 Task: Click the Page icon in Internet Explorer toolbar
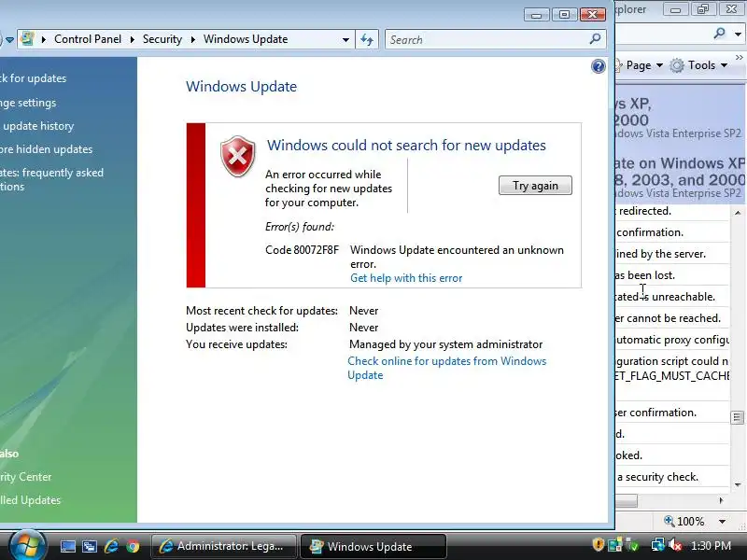[618, 65]
